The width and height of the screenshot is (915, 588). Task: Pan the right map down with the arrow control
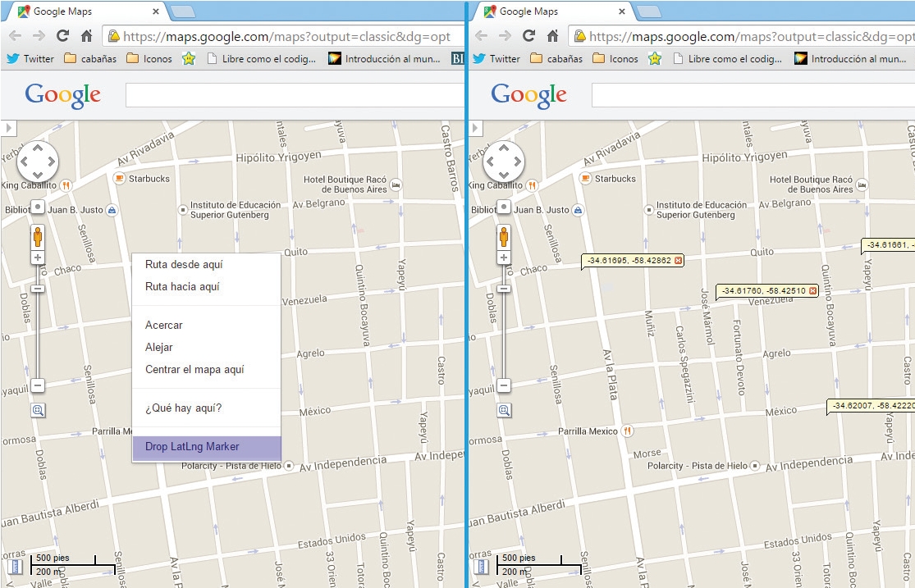[x=504, y=175]
